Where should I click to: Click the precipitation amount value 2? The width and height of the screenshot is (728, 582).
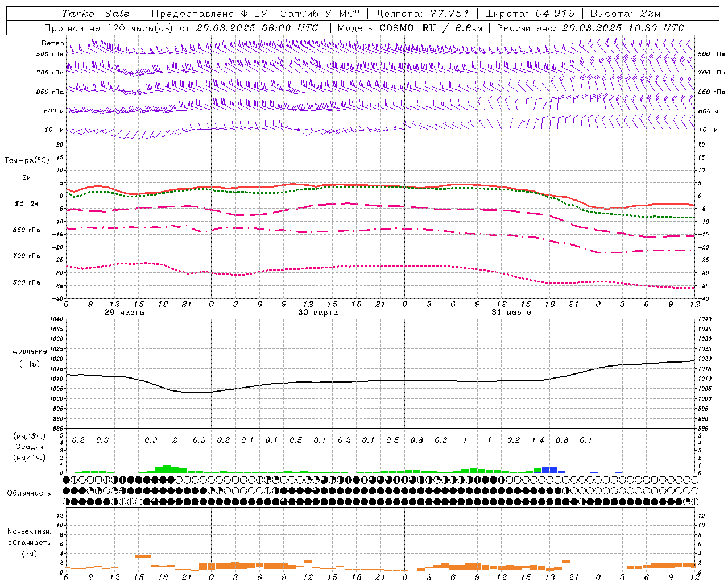175,440
